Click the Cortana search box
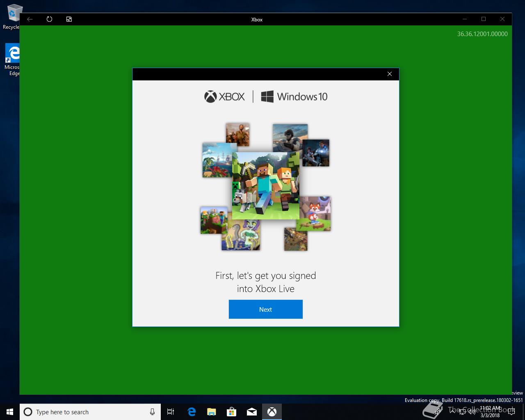The width and height of the screenshot is (525, 420). coord(90,412)
